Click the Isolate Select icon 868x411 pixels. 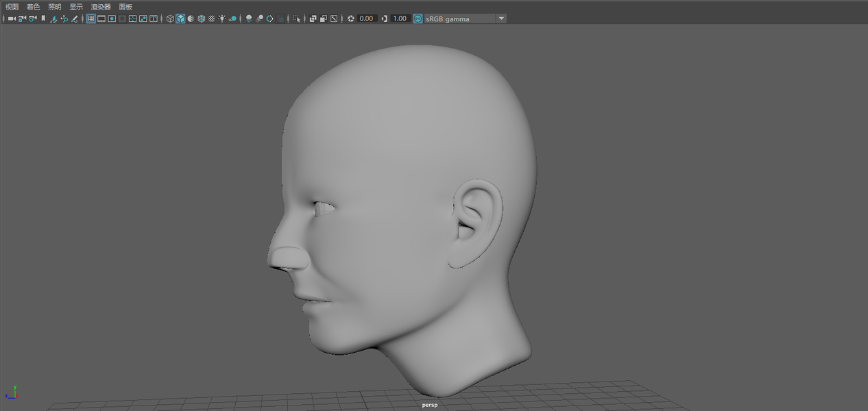coord(296,18)
